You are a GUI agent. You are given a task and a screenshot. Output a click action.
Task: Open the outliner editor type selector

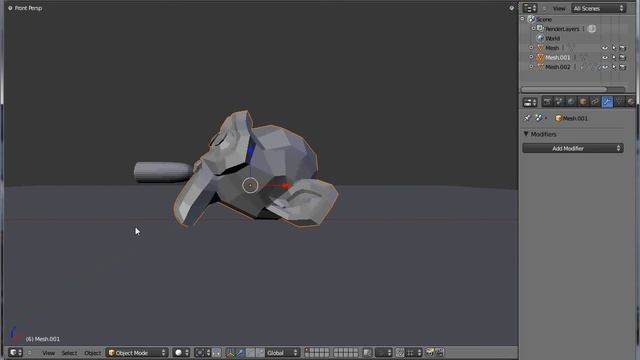530,8
